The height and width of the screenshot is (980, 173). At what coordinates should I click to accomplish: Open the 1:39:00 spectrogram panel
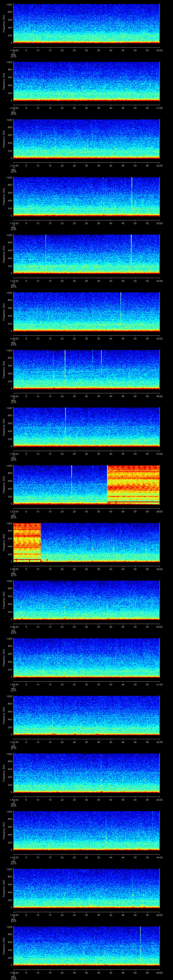(x=86, y=600)
